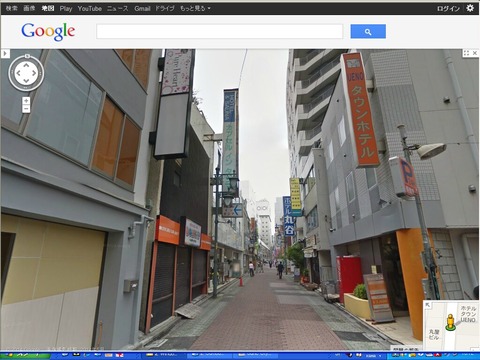Screen dimensions: 480x360
Task: Open the ドライブ (Drive) link
Action: [x=165, y=8]
